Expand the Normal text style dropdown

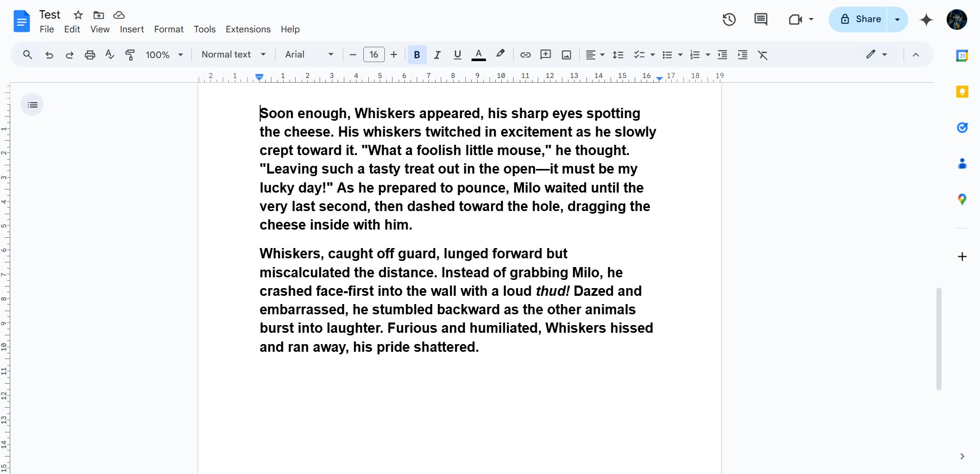coord(233,54)
